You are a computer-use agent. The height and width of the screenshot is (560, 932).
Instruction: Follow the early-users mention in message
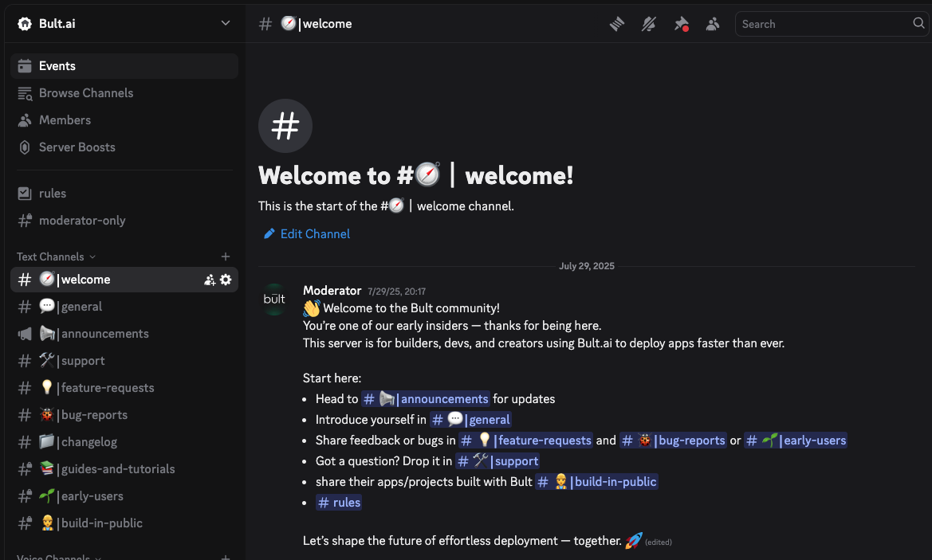coord(796,441)
